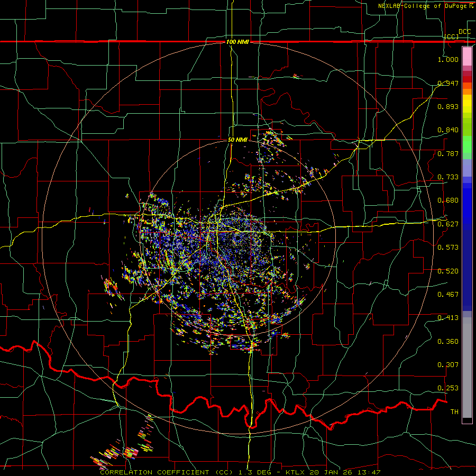Image resolution: width=476 pixels, height=476 pixels.
Task: Select the 0.840 legend value
Action: click(x=448, y=130)
